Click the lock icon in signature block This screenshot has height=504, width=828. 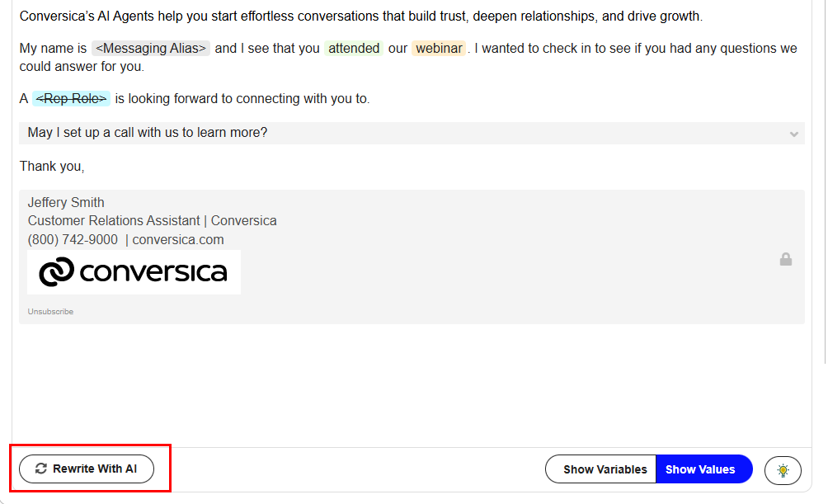pos(786,259)
